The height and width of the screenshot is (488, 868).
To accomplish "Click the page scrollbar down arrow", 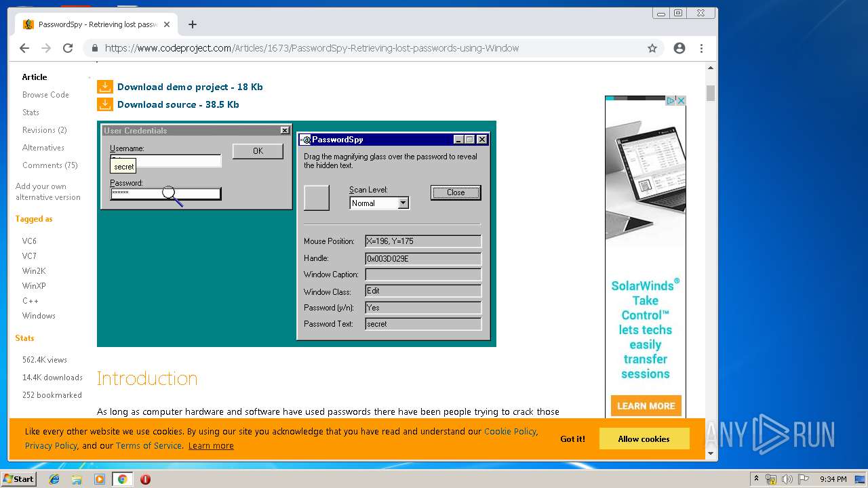I will (711, 453).
